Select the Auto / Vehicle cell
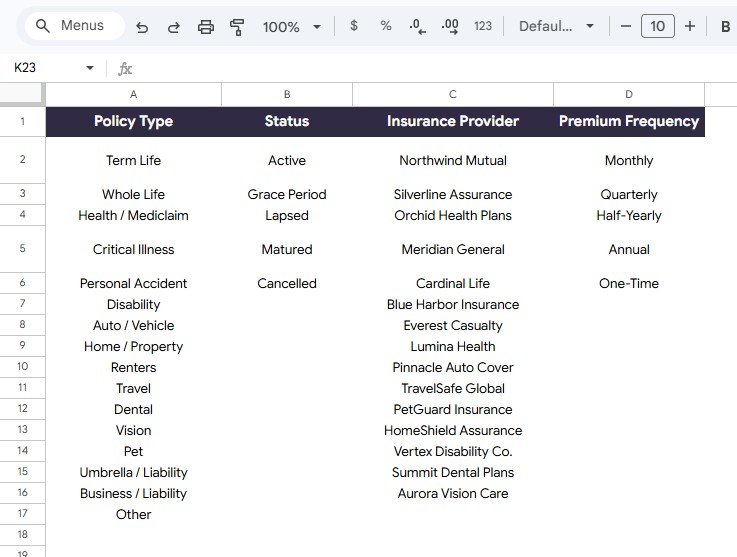The height and width of the screenshot is (557, 737). click(x=133, y=325)
